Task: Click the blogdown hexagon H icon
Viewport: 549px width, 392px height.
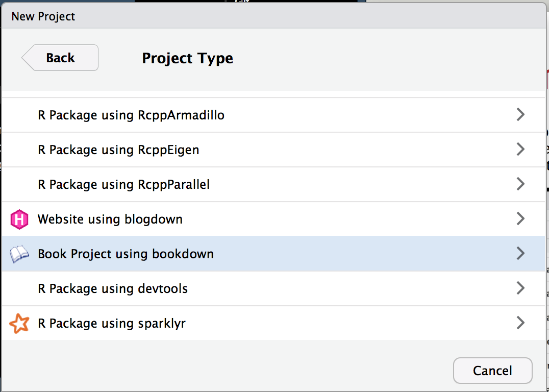Action: click(x=19, y=219)
